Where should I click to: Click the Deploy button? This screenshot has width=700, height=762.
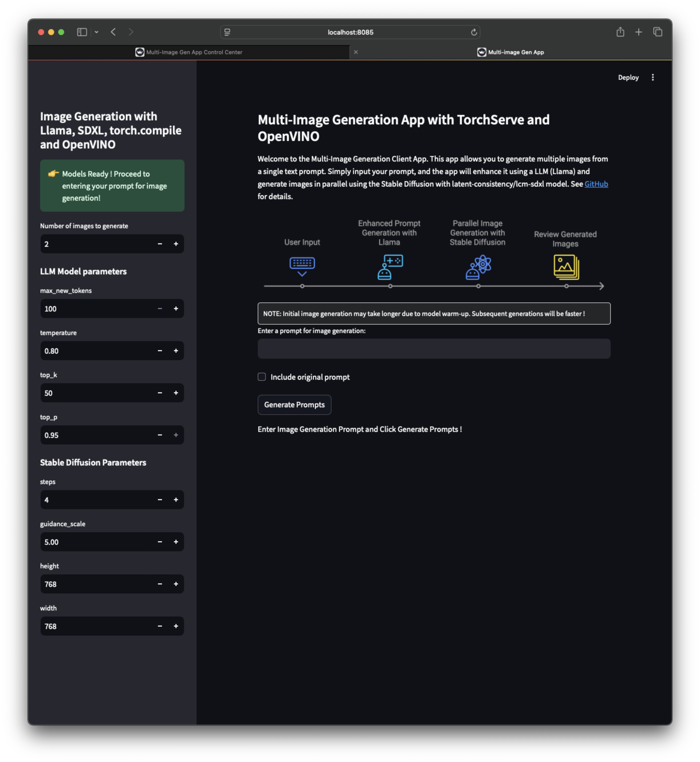628,77
